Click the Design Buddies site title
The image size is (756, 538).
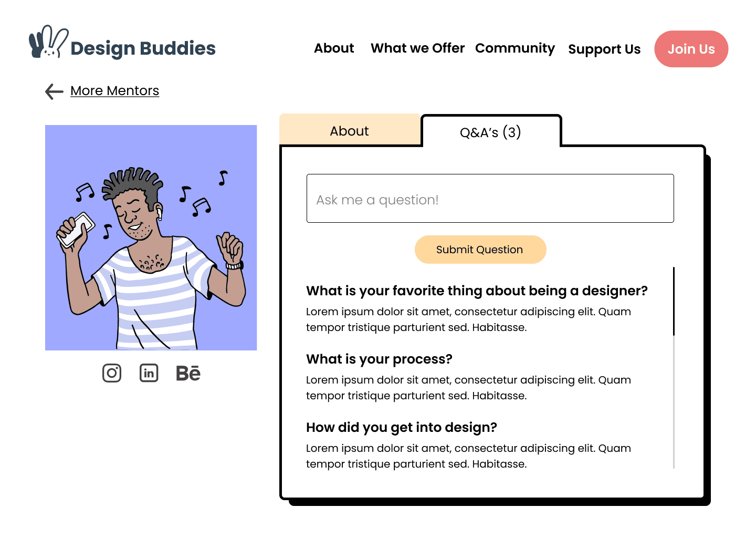coord(143,48)
